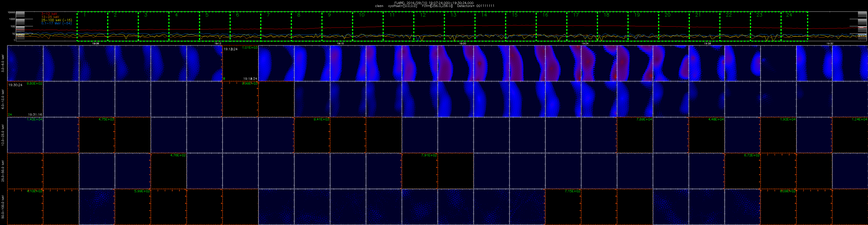Pick interval number 5 in the lightcurve plot
The height and width of the screenshot is (225, 868).
(x=207, y=15)
